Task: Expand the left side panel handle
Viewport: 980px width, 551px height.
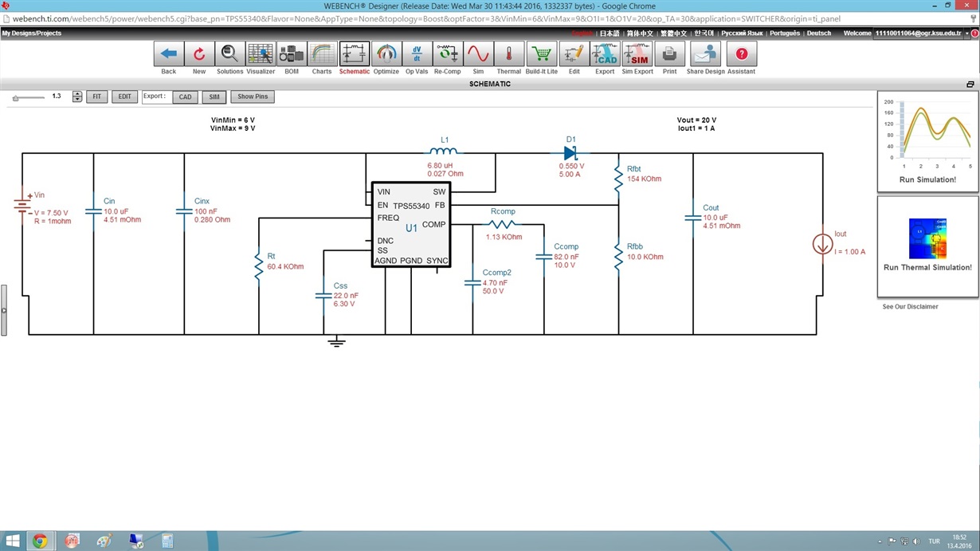Action: pyautogui.click(x=3, y=310)
